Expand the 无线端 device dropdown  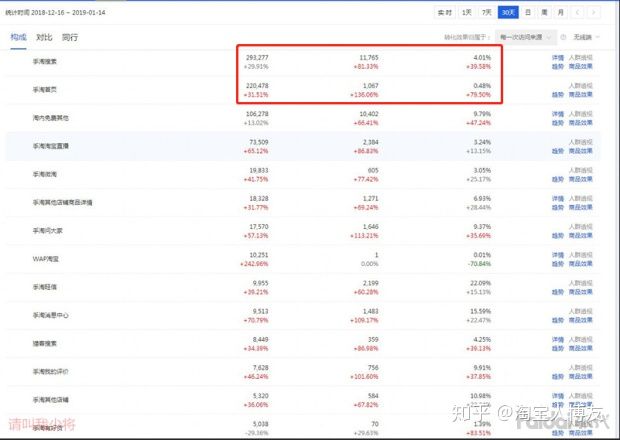(x=587, y=37)
